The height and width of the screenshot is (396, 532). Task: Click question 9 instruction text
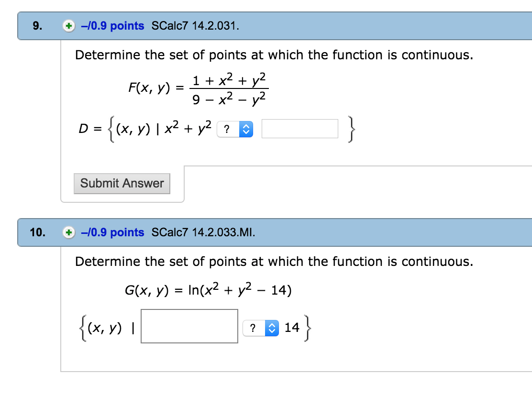tap(274, 55)
